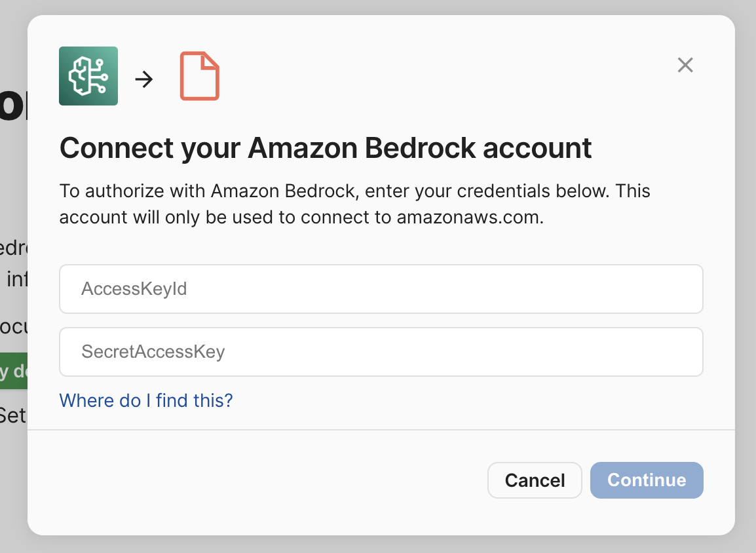The width and height of the screenshot is (756, 553).
Task: Click the cut-off "edr" background text
Action: coord(13,250)
